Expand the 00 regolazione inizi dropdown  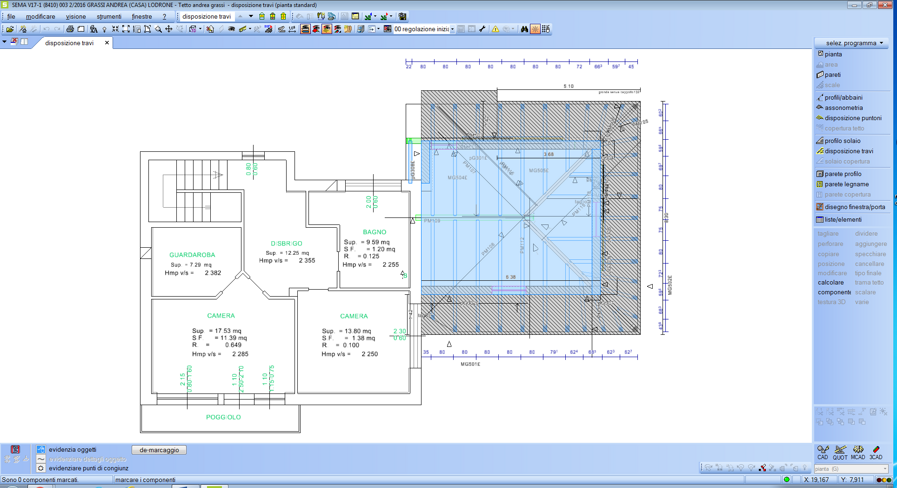pyautogui.click(x=452, y=29)
